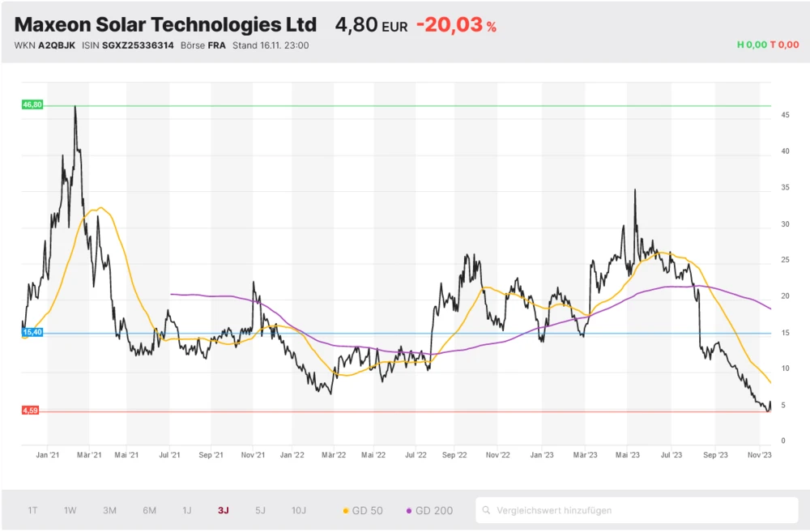Select the 1T time range tab
The image size is (810, 532).
pyautogui.click(x=32, y=510)
